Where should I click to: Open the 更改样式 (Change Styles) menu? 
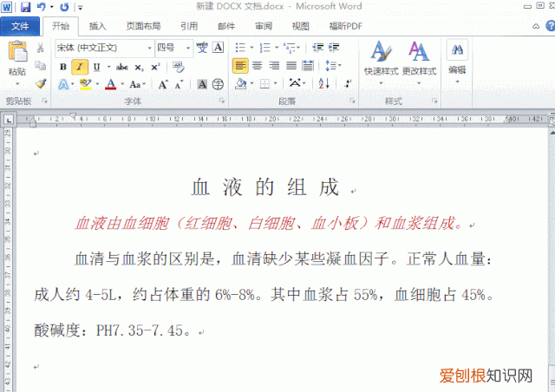[x=419, y=63]
